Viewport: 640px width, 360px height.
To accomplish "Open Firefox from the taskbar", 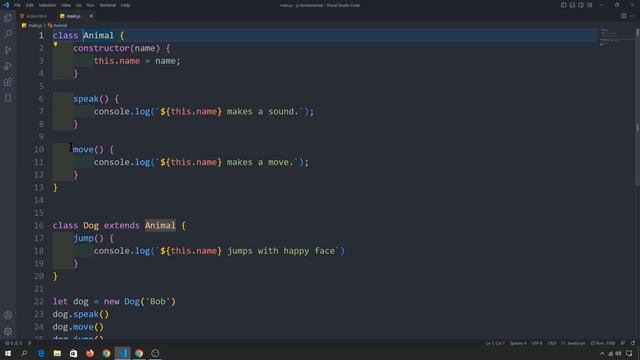I will pos(90,353).
